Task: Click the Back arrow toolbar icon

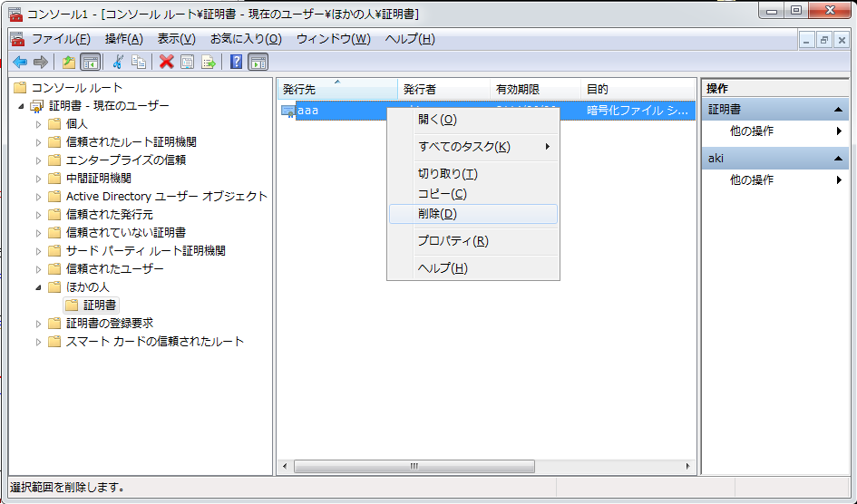Action: pos(19,62)
